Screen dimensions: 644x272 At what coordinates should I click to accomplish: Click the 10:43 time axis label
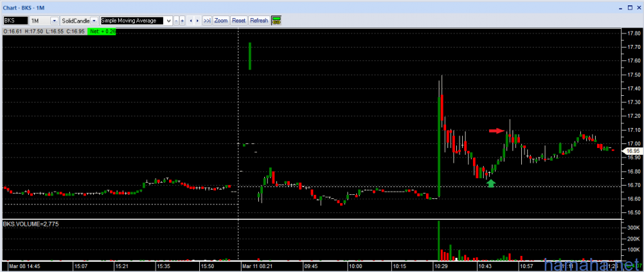tap(485, 266)
